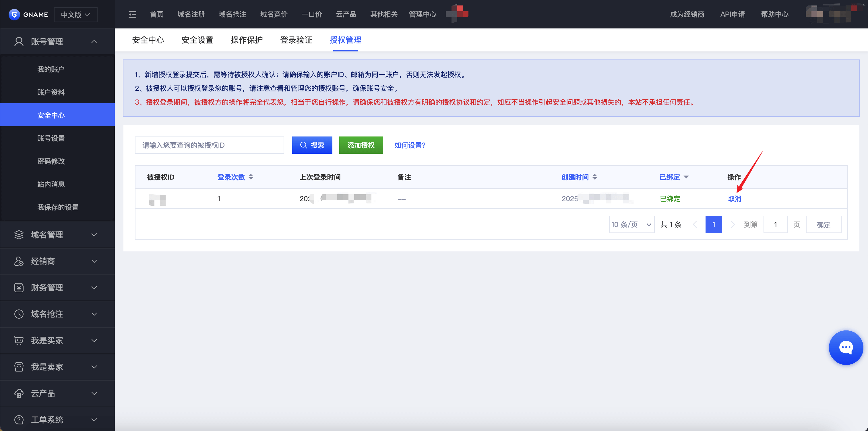
Task: Click the 工单系统 question mark icon
Action: coord(19,420)
